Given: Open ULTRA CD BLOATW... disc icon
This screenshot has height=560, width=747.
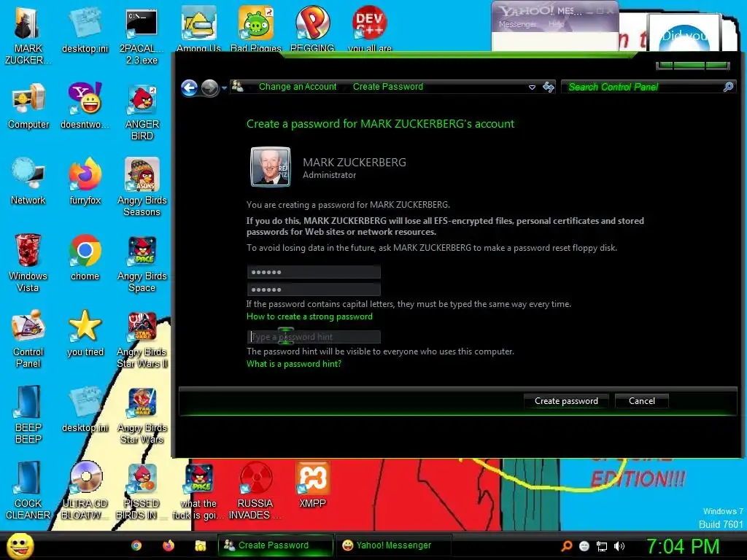Looking at the screenshot, I should [85, 491].
